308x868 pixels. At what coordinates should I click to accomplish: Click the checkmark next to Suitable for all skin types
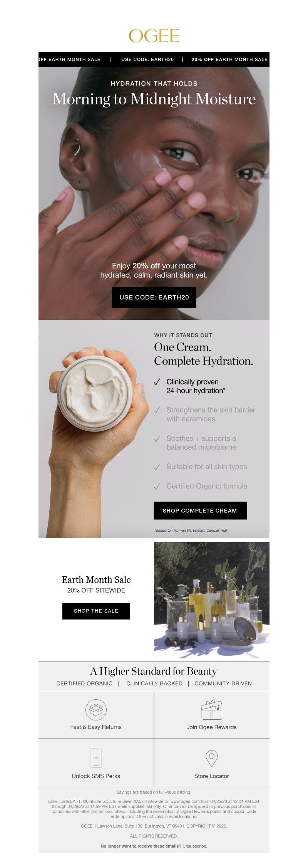(x=157, y=467)
